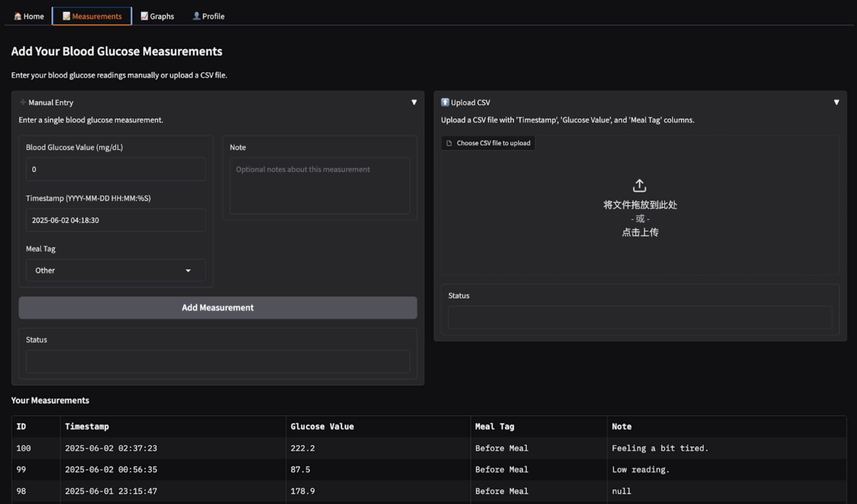Click the Graphs chart icon
Screen dimensions: 857x504
click(x=144, y=16)
